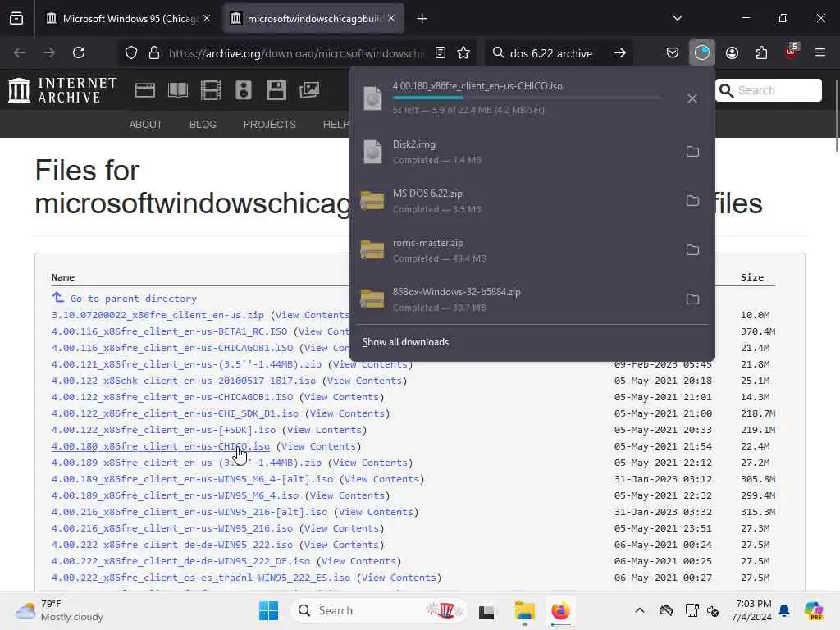Image resolution: width=840 pixels, height=630 pixels.
Task: Click Show all downloads
Action: 405,342
